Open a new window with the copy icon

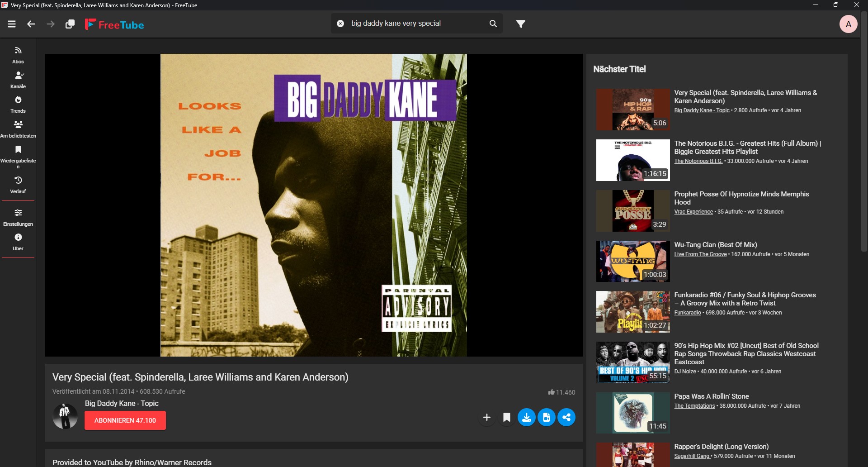pos(70,24)
